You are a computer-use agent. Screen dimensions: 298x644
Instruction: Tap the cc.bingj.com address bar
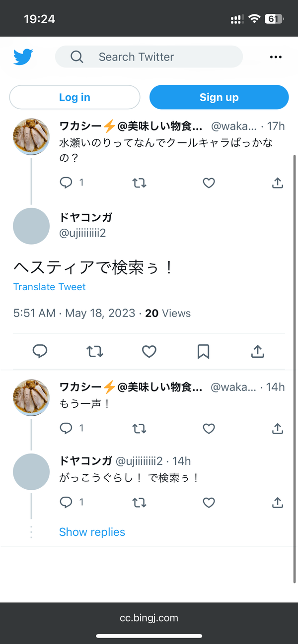coord(149,618)
